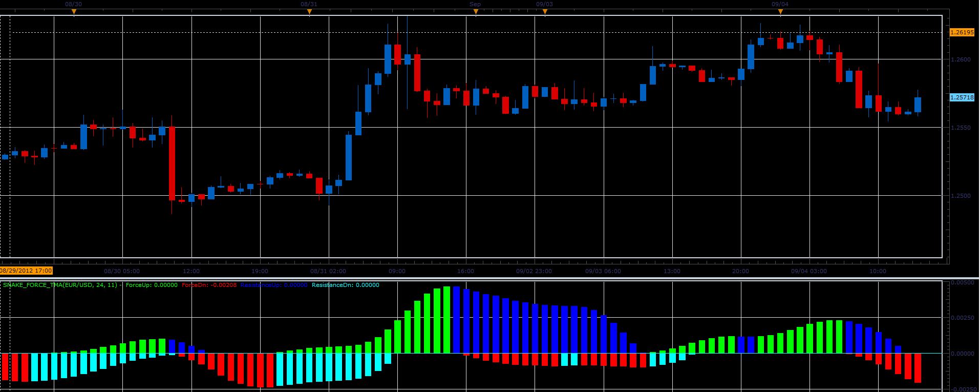Click the 08/31 02:00 time axis label
Viewport: 980px width, 392px height.
click(328, 271)
